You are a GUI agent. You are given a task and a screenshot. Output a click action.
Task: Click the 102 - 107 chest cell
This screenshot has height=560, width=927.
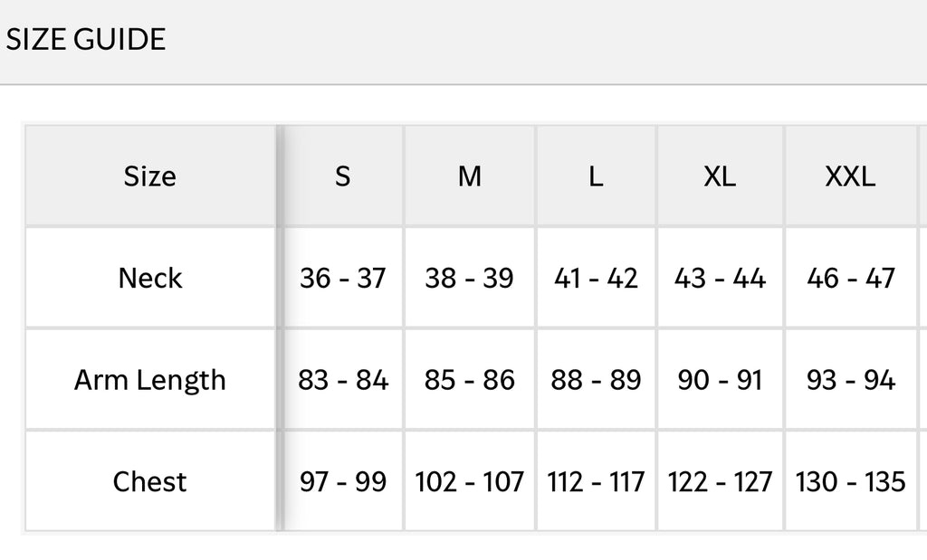pos(470,481)
